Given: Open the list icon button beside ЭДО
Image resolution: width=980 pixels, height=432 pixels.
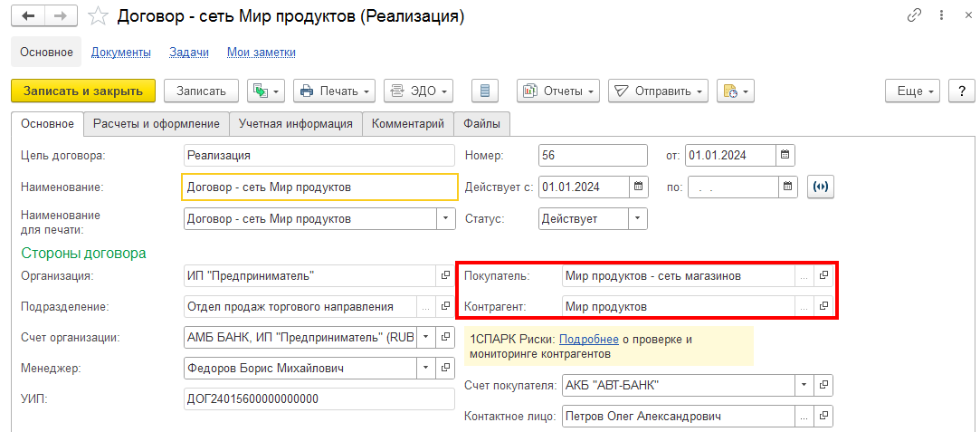Looking at the screenshot, I should pos(485,91).
